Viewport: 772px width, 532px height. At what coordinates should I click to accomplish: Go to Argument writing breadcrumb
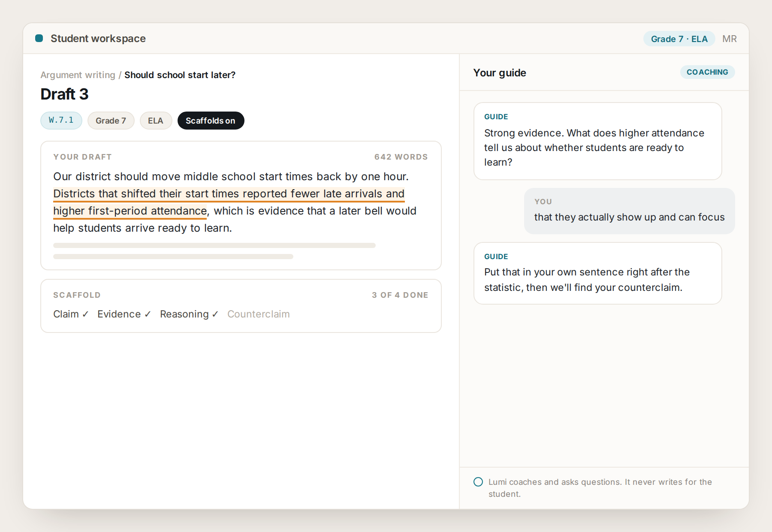pos(78,75)
